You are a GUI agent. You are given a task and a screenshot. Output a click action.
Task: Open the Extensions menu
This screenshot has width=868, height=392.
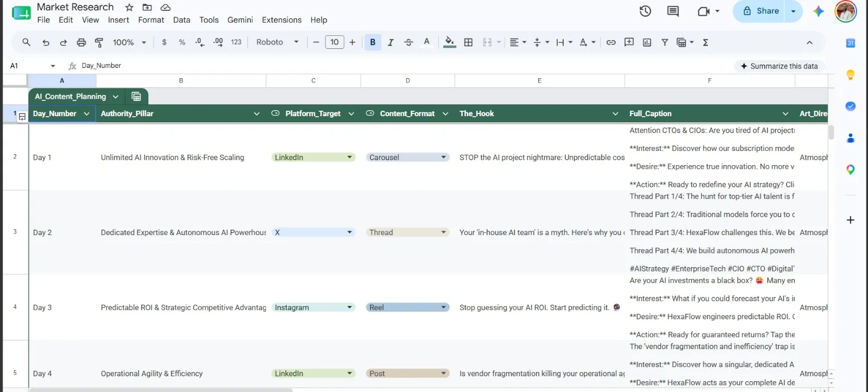tap(282, 20)
